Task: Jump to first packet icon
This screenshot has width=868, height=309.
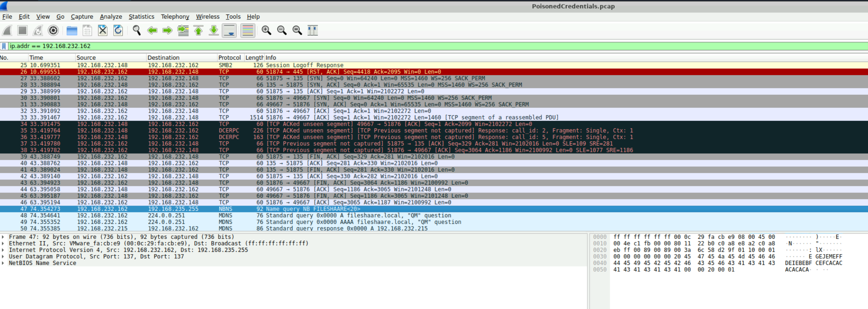Action: coord(199,30)
